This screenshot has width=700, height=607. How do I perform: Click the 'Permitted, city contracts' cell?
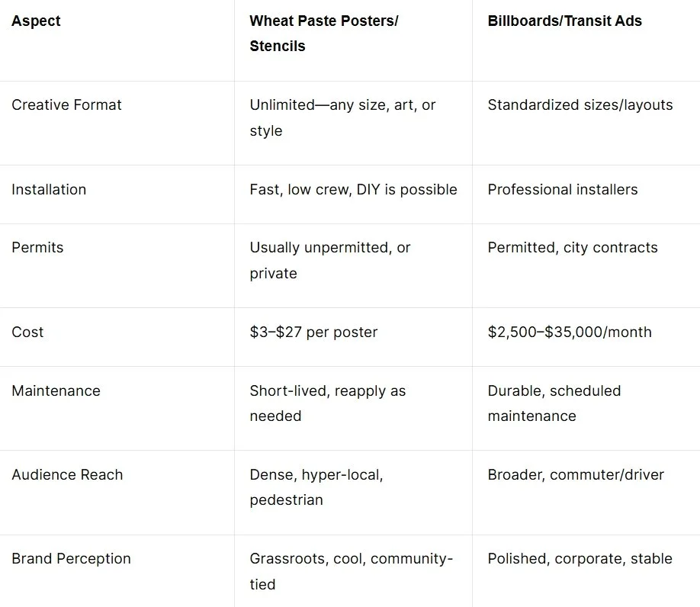pos(573,248)
